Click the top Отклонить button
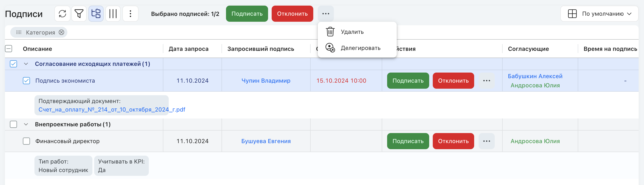Image resolution: width=644 pixels, height=185 pixels. 292,14
